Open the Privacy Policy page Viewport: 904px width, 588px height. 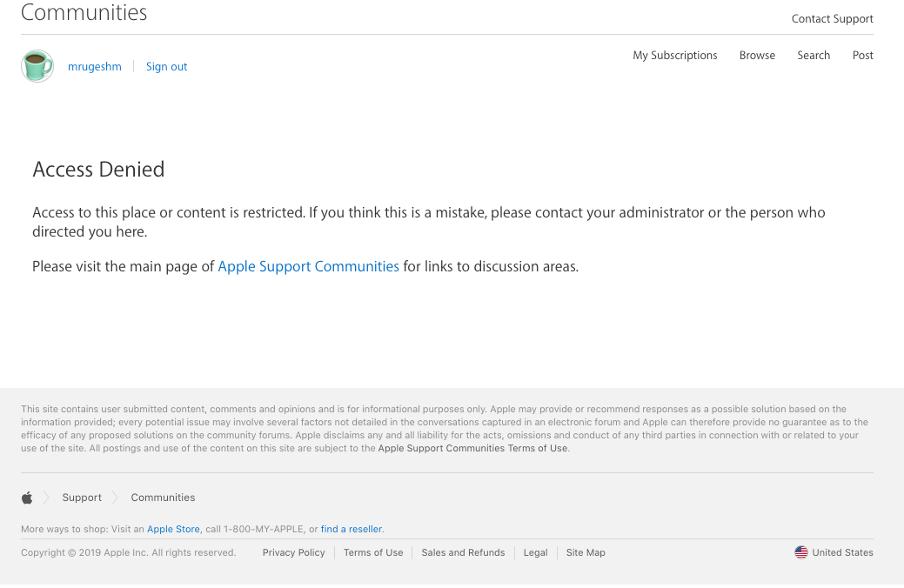tap(293, 552)
